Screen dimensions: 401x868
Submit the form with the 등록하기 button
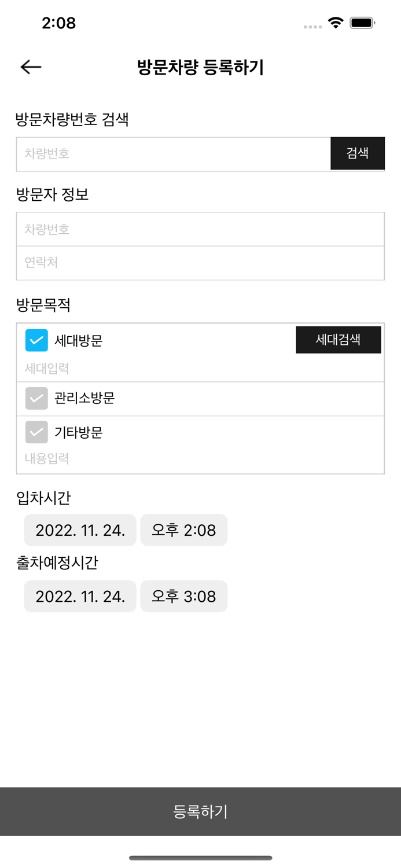(200, 811)
